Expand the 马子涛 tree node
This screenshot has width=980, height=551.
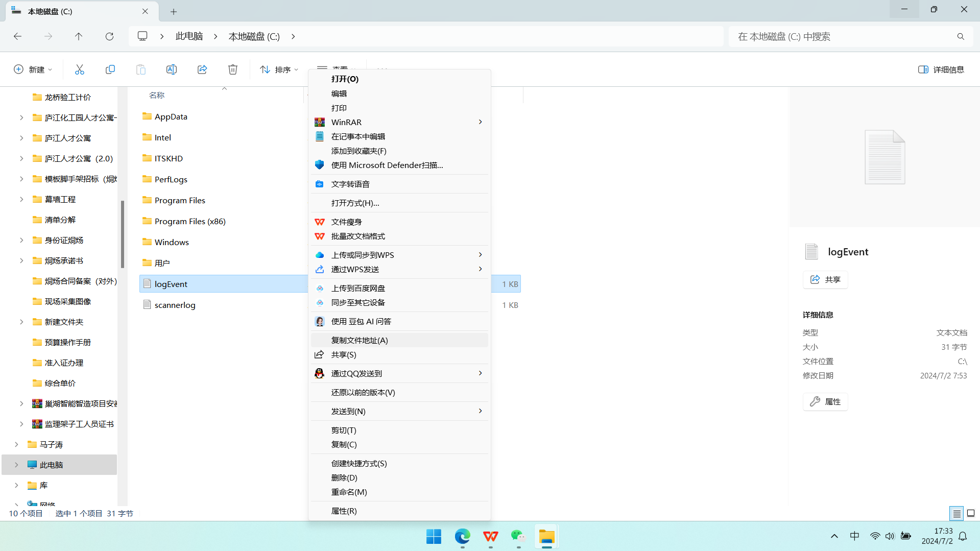(16, 444)
